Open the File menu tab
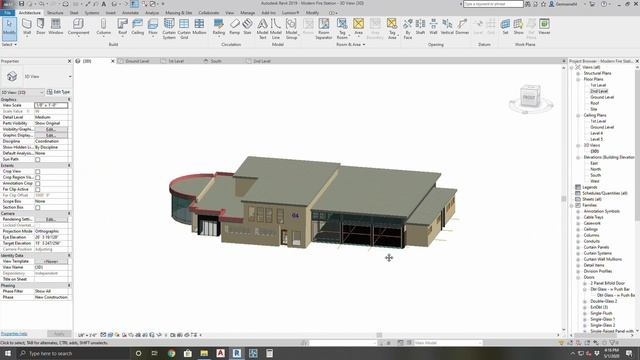The width and height of the screenshot is (640, 360). pyautogui.click(x=7, y=13)
